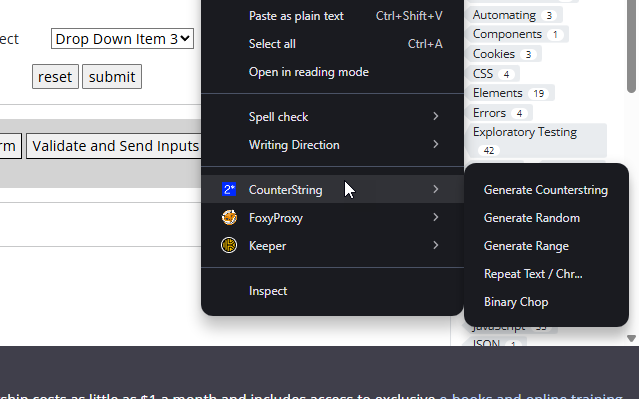This screenshot has height=400, width=640.
Task: Open the Automating tag link
Action: click(513, 15)
